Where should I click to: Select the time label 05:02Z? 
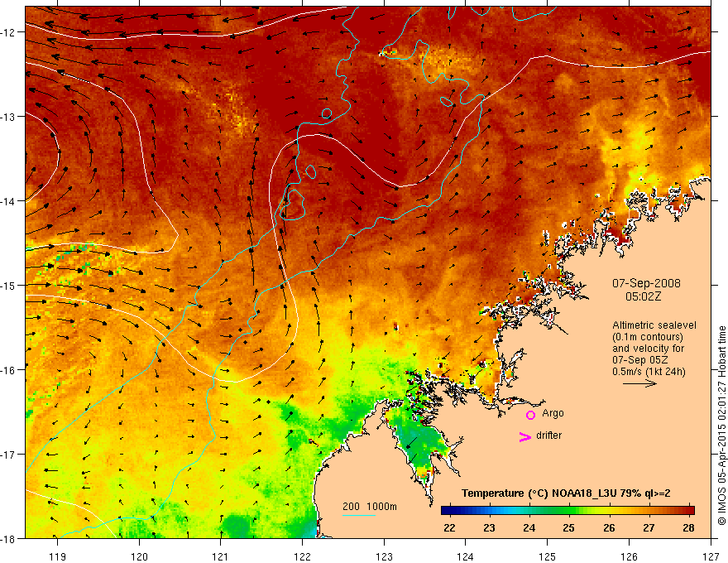[x=643, y=296]
